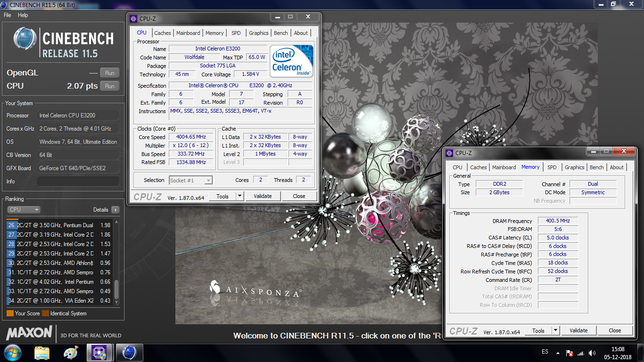Open the CPU ranking type dropdown
644x362 pixels.
click(x=24, y=210)
